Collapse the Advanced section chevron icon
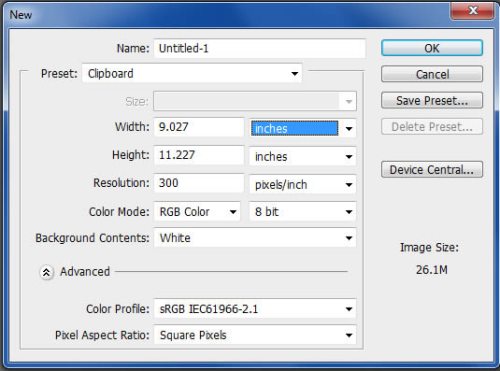 point(46,272)
